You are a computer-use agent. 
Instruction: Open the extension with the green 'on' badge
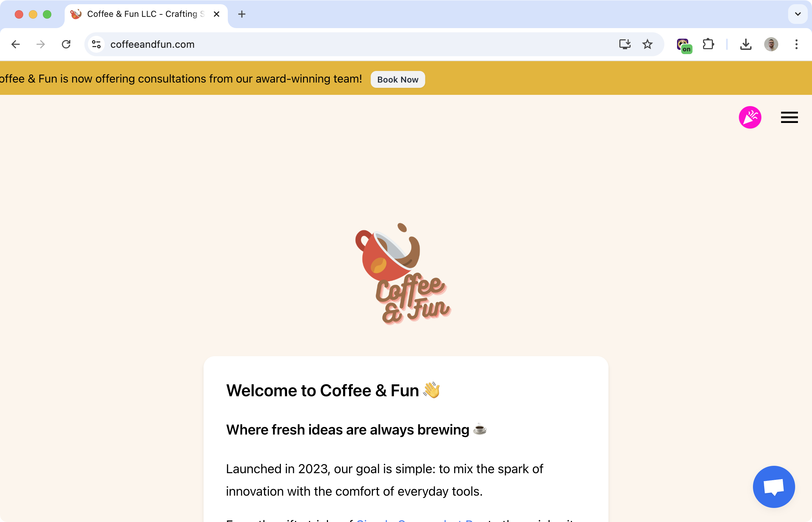[684, 45]
